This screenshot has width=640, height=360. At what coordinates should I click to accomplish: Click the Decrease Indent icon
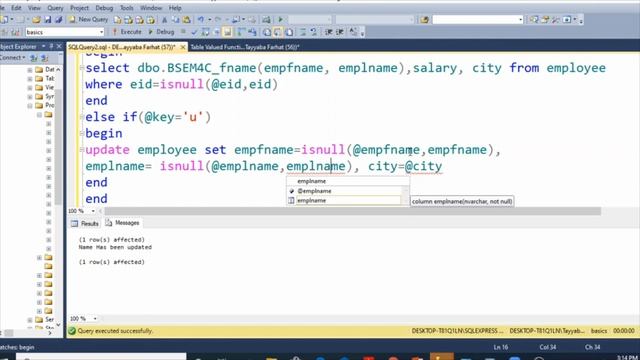click(x=329, y=32)
